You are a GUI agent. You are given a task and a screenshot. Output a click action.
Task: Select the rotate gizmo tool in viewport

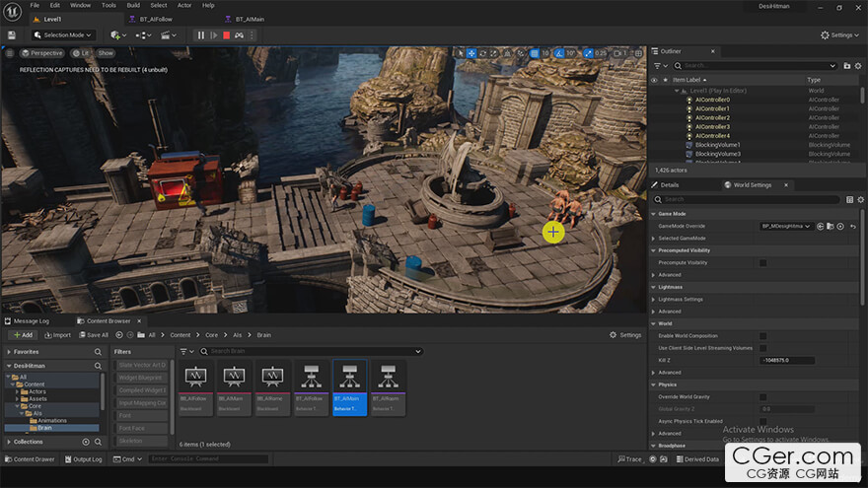click(482, 53)
